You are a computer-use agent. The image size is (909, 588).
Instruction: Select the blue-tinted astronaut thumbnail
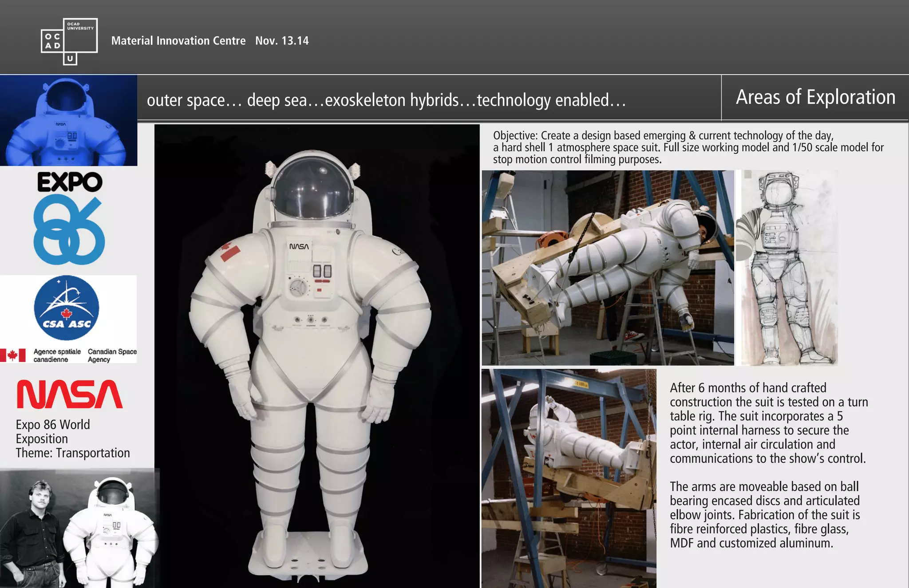tap(68, 120)
